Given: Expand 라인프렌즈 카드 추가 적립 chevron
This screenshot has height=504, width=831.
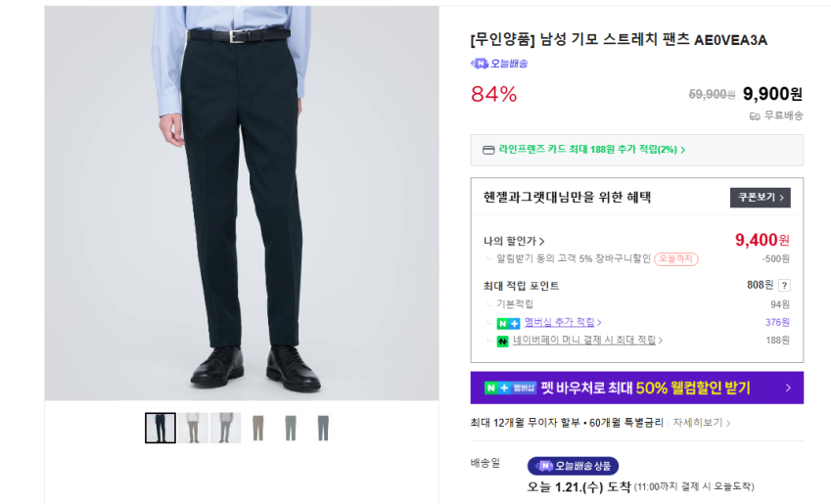Looking at the screenshot, I should point(682,150).
